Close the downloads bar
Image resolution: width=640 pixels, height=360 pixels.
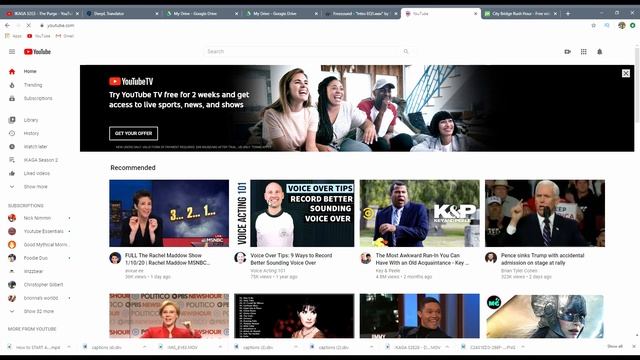[x=634, y=347]
